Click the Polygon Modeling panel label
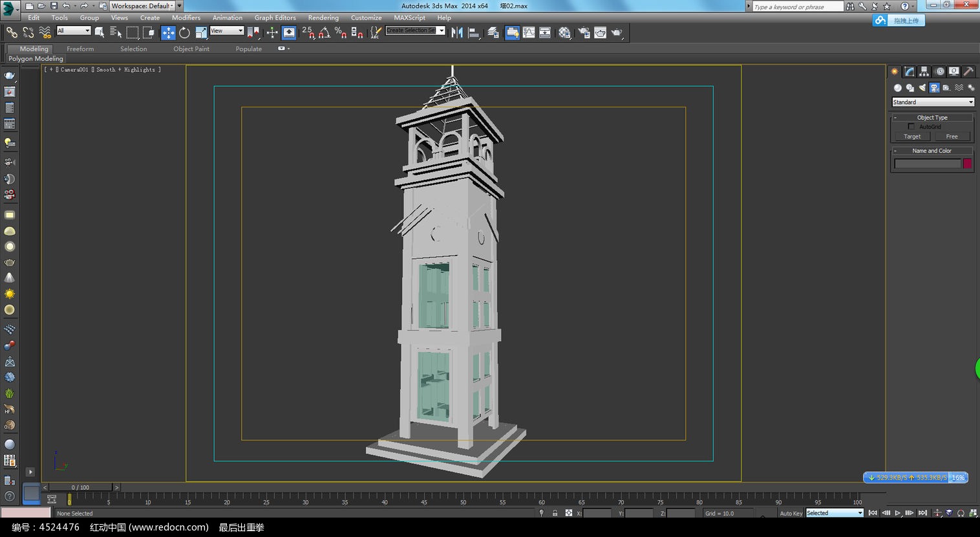The image size is (980, 537). (x=36, y=58)
